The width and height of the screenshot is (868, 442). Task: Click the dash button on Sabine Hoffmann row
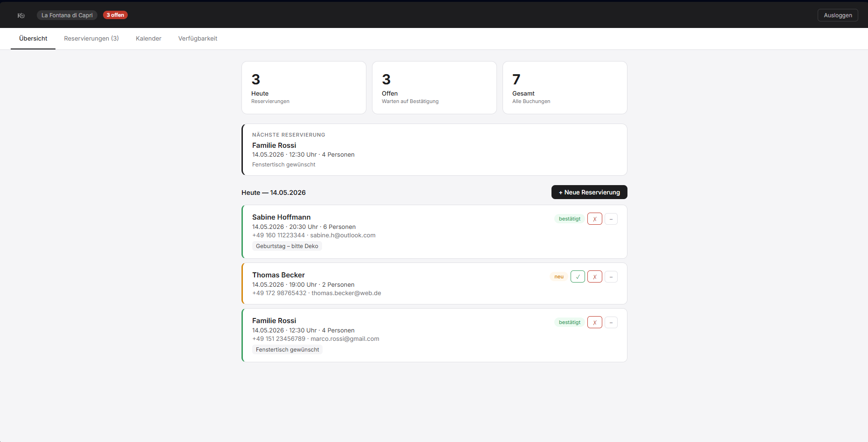tap(611, 219)
